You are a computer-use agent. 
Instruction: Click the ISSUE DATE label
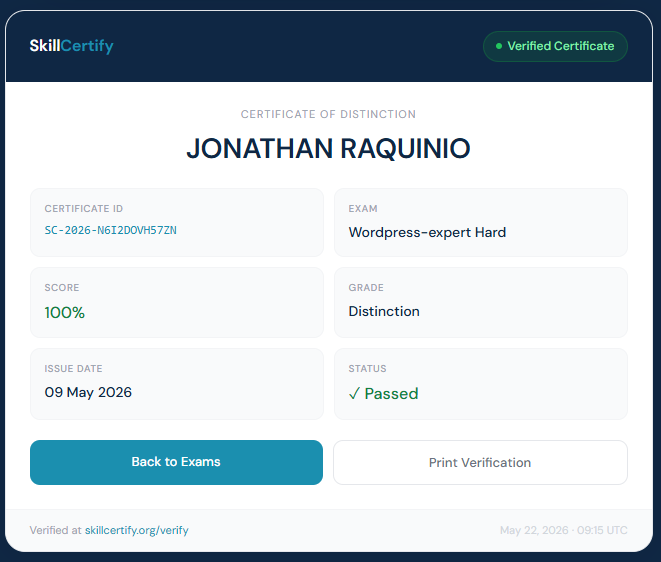tap(73, 368)
